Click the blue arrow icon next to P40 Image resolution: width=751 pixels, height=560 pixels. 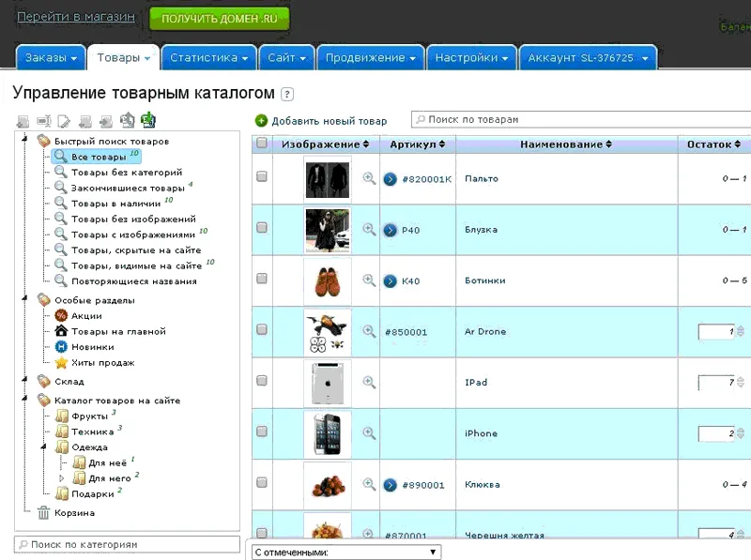[x=391, y=230]
